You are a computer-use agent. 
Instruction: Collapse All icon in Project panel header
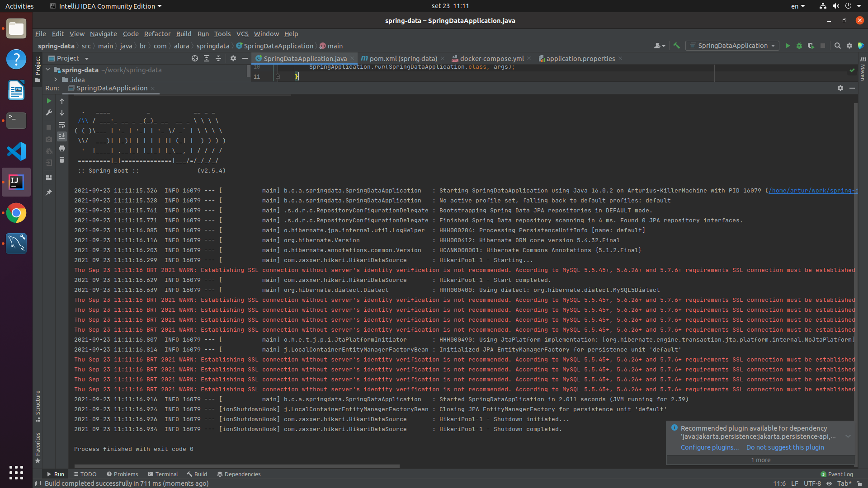click(x=218, y=58)
